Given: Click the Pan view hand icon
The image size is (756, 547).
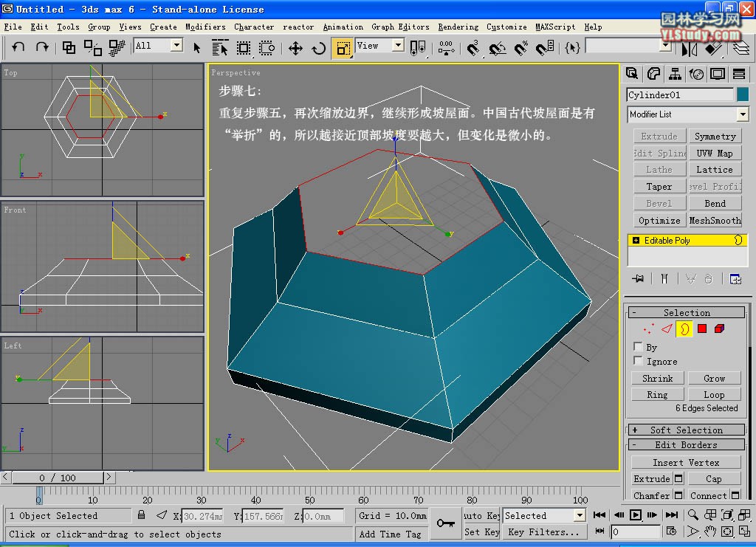Looking at the screenshot, I should coord(710,531).
